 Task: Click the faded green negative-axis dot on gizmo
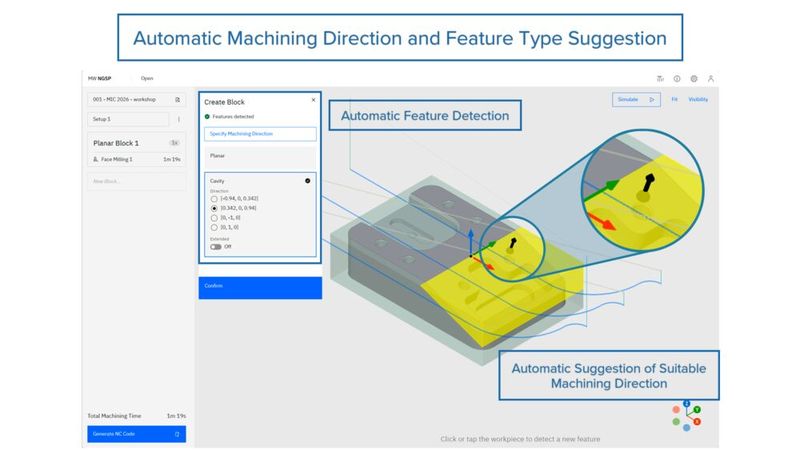(x=676, y=421)
